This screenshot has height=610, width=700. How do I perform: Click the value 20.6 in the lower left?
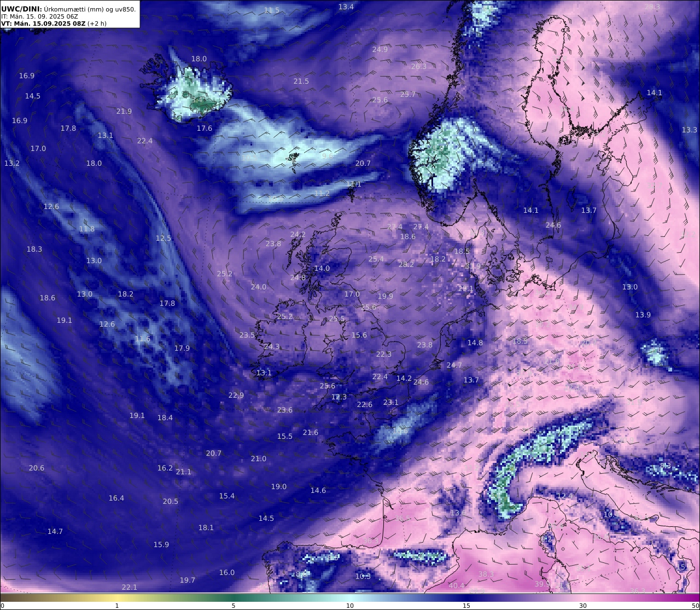[x=37, y=468]
